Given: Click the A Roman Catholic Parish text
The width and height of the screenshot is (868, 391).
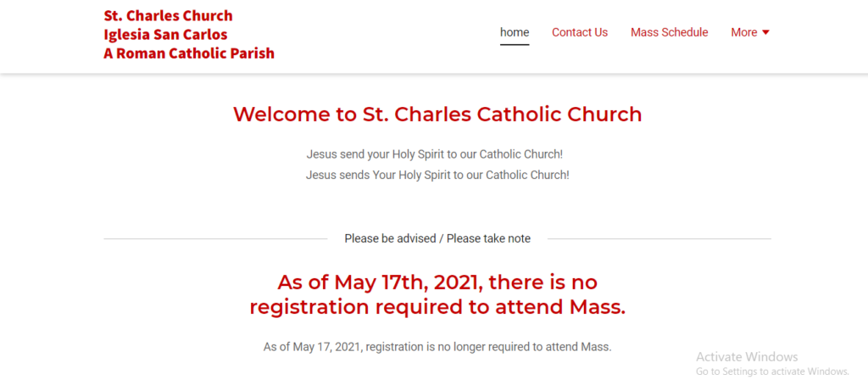Looking at the screenshot, I should coord(189,53).
